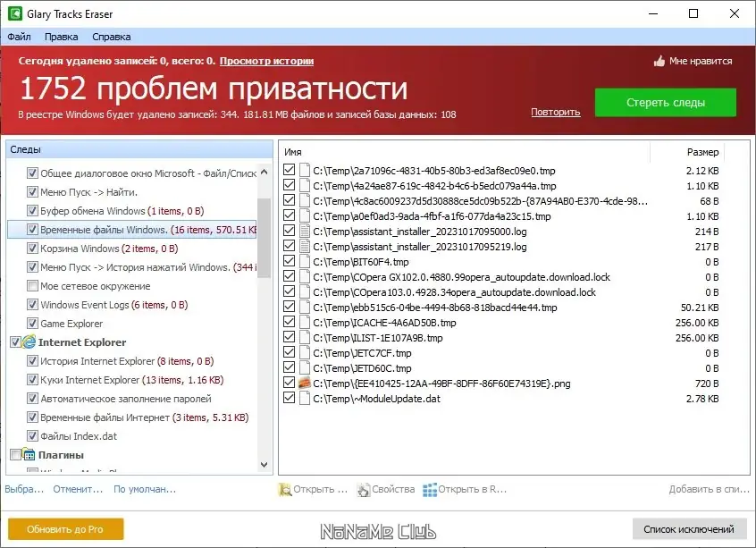
Task: Click the Открыть в R... registry icon
Action: click(x=430, y=490)
